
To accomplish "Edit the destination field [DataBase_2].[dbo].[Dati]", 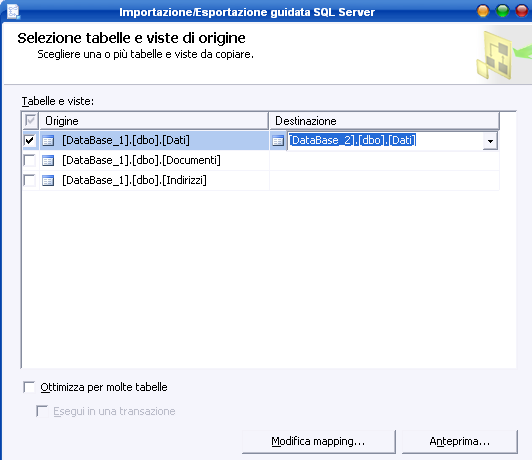I will [385, 140].
